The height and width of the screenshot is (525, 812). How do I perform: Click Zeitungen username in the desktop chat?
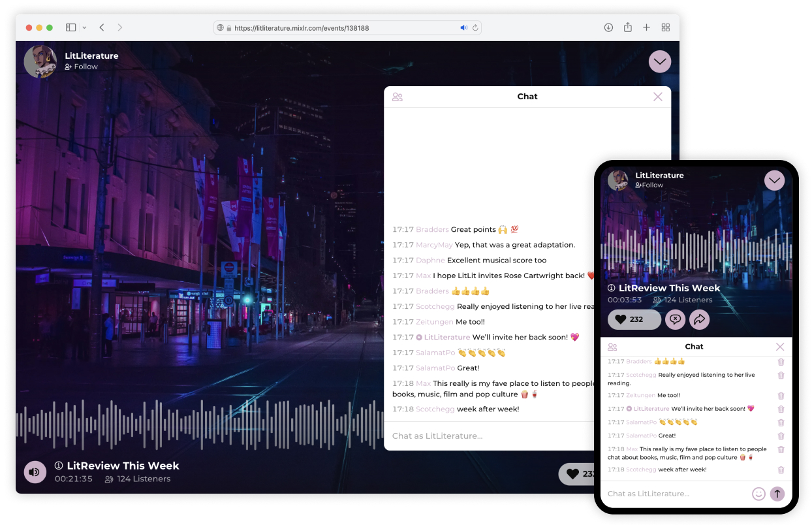click(435, 322)
